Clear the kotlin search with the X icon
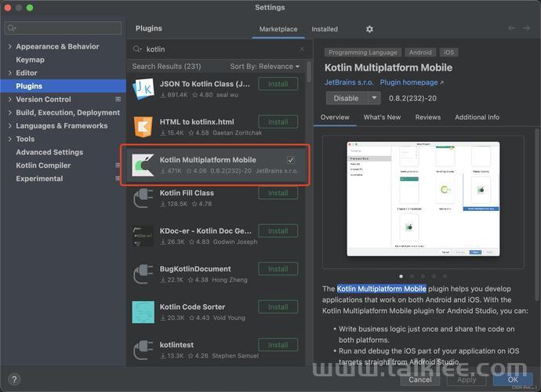Image resolution: width=541 pixels, height=392 pixels. tap(302, 49)
